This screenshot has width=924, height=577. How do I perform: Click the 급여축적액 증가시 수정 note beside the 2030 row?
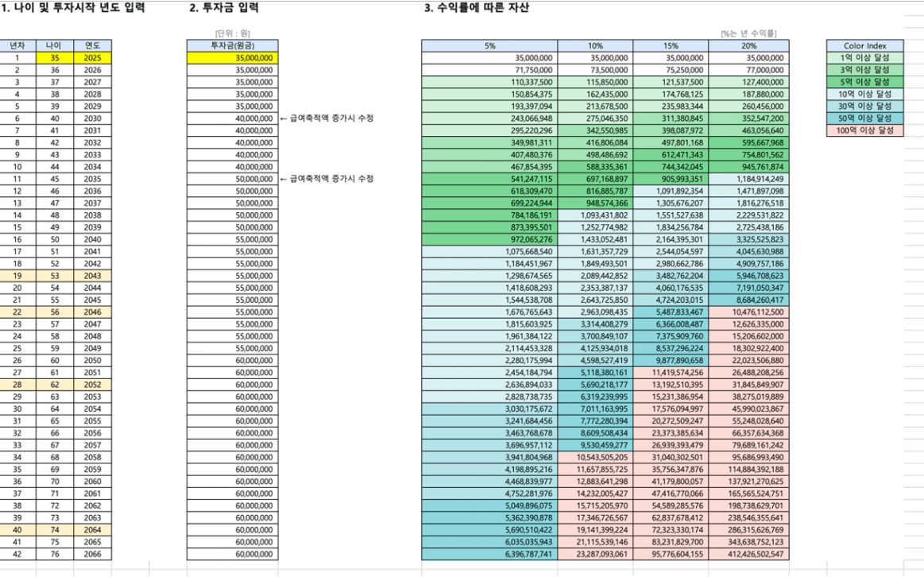click(x=327, y=118)
